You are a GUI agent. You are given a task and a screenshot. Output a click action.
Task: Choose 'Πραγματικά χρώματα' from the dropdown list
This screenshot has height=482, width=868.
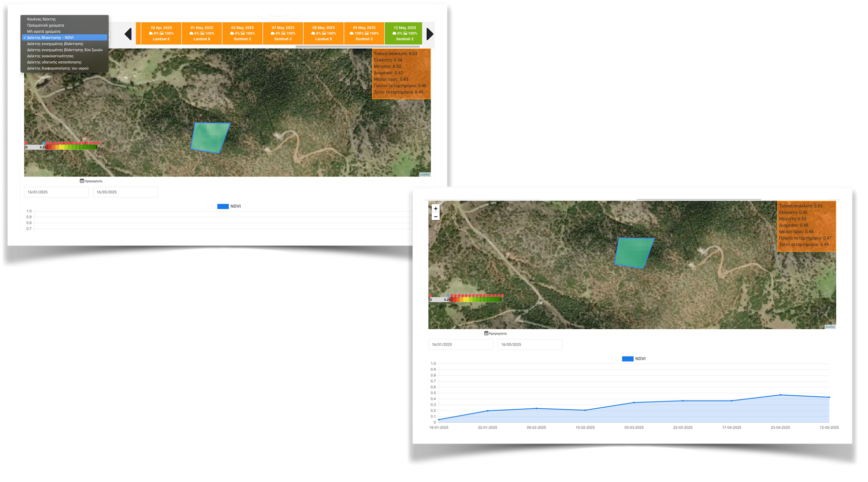coord(45,25)
